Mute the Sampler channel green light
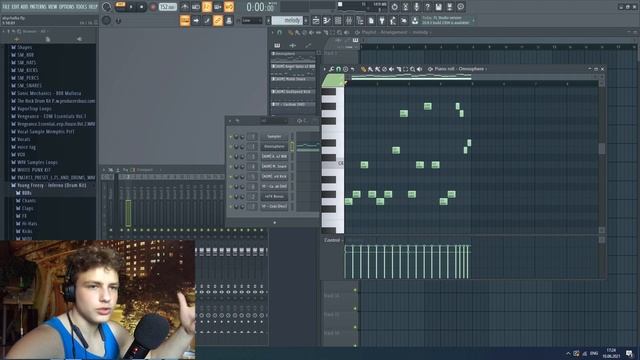 [231, 136]
